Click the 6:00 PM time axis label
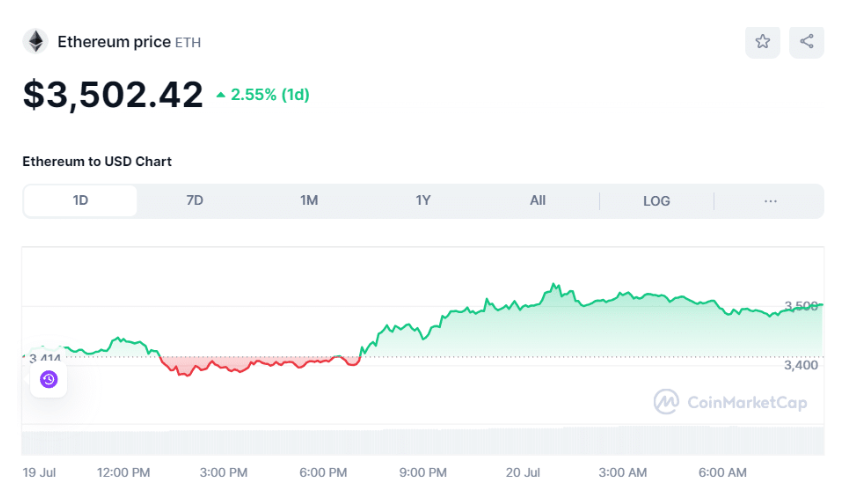 click(323, 472)
